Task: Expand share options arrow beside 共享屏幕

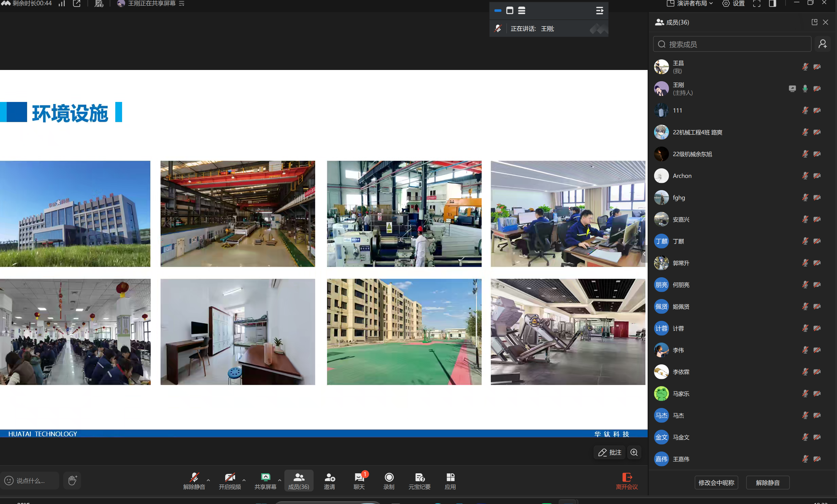Action: (x=280, y=480)
